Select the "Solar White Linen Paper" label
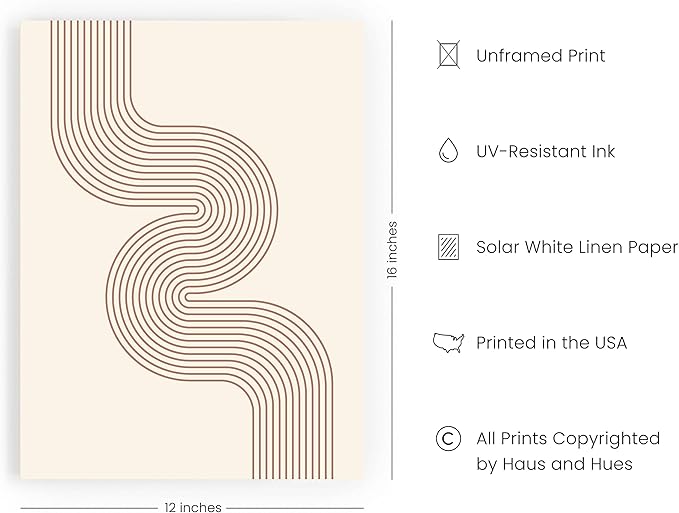The height and width of the screenshot is (513, 679). click(577, 247)
